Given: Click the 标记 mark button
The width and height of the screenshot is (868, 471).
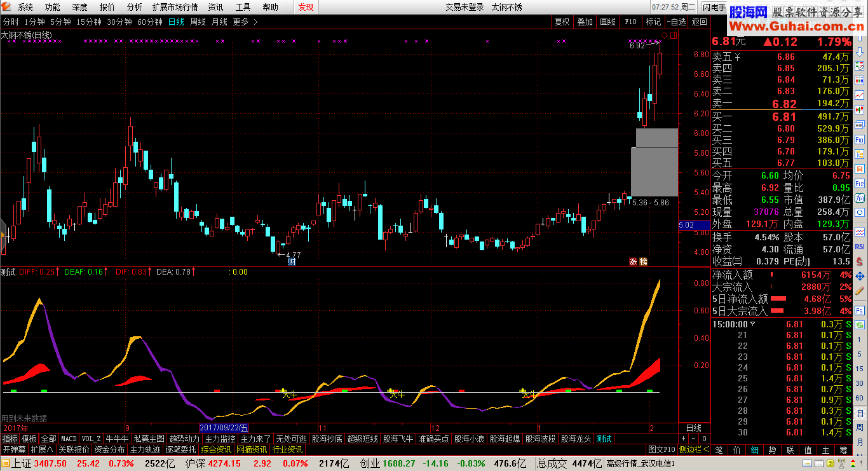Looking at the screenshot, I should (653, 22).
